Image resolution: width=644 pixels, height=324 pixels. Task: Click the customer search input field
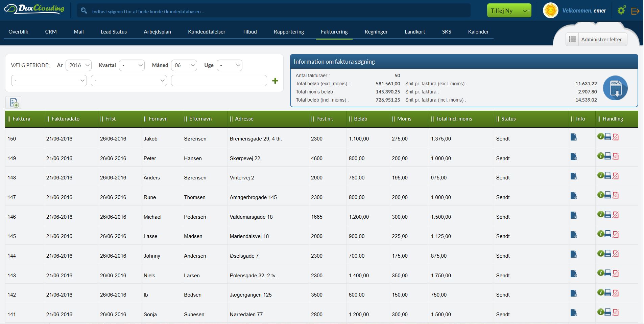tap(273, 11)
